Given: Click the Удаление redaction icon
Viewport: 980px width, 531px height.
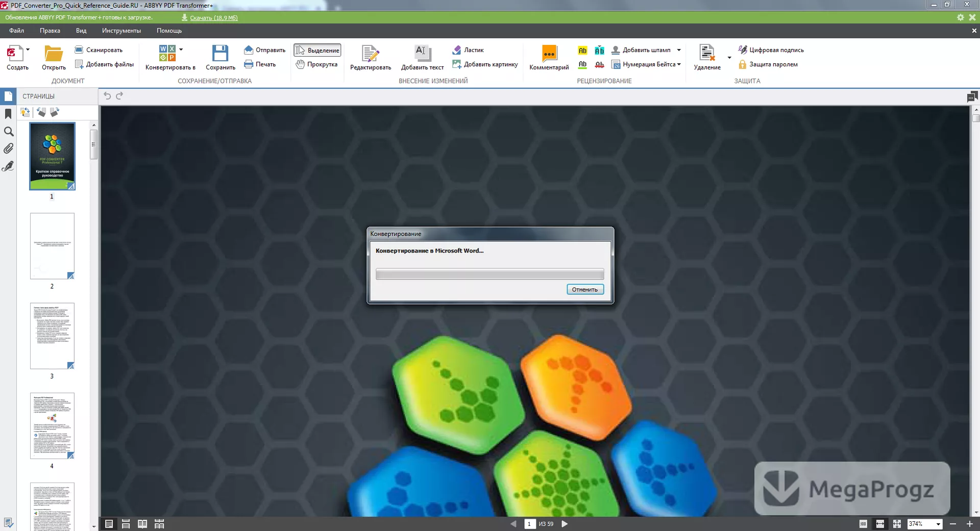Looking at the screenshot, I should pyautogui.click(x=707, y=53).
